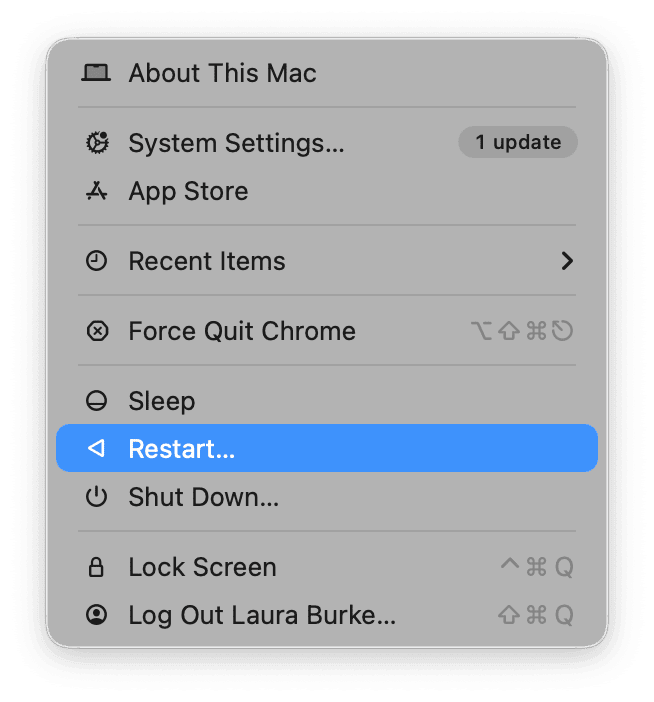The height and width of the screenshot is (702, 654).
Task: Select the highlighted Restart option
Action: [x=182, y=449]
